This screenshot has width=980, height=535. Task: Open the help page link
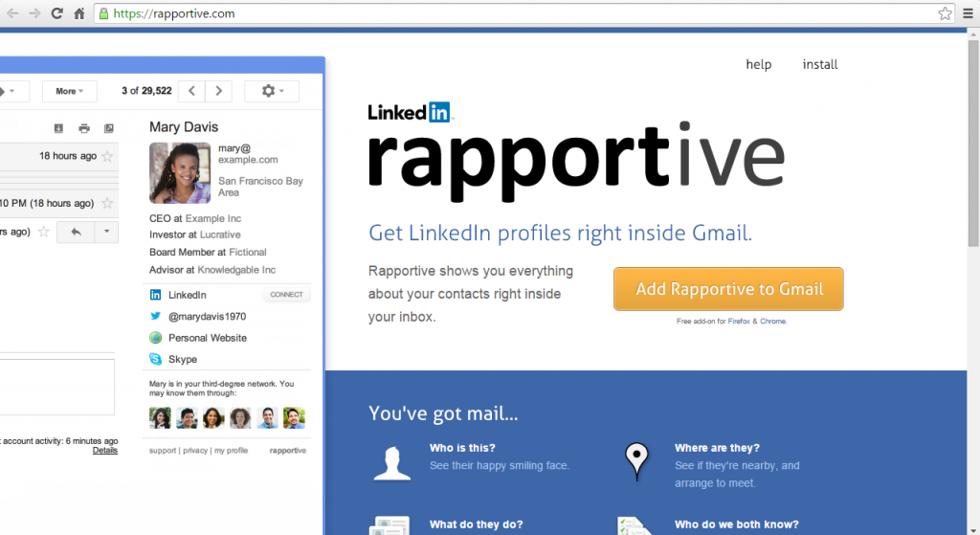point(758,64)
